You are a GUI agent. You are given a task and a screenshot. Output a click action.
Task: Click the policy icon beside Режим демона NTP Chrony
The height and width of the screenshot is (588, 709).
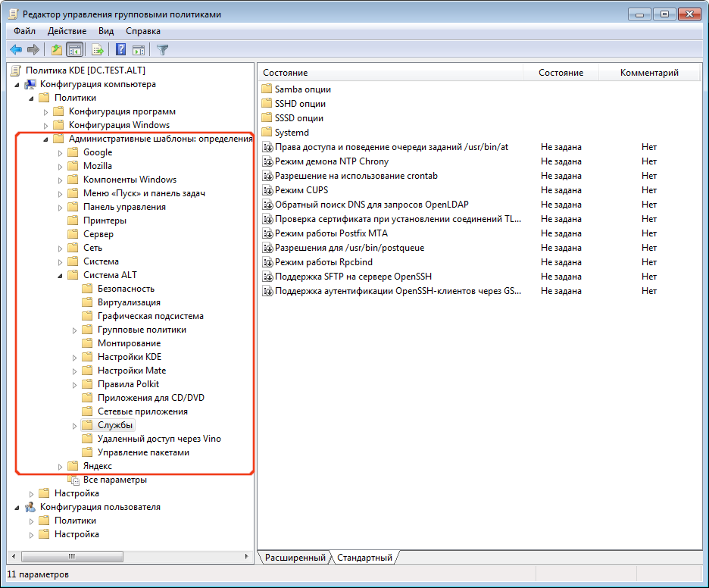click(x=267, y=161)
